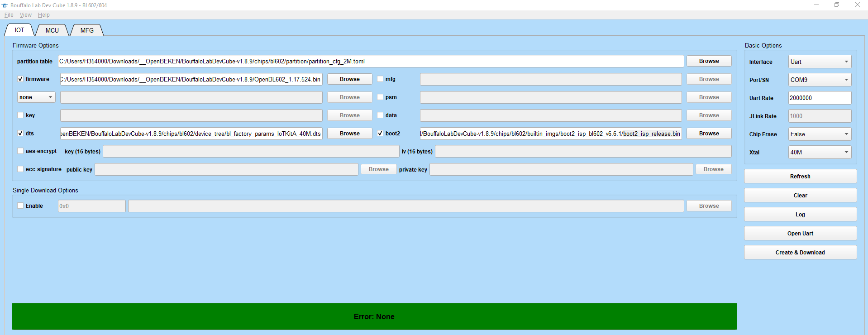Screen dimensions: 868x335
Task: Enable the data checkbox
Action: tap(380, 115)
